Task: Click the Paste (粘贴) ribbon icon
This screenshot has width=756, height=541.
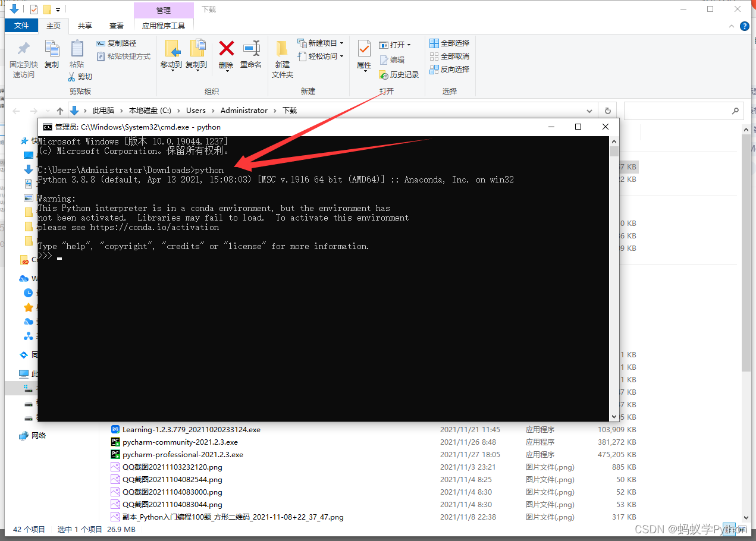Action: pos(77,49)
